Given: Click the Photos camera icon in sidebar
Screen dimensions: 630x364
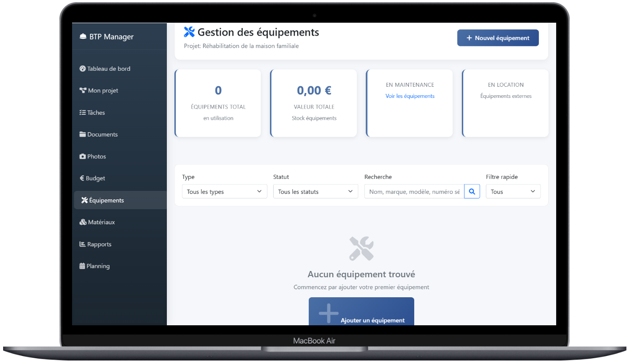Looking at the screenshot, I should pyautogui.click(x=82, y=157).
